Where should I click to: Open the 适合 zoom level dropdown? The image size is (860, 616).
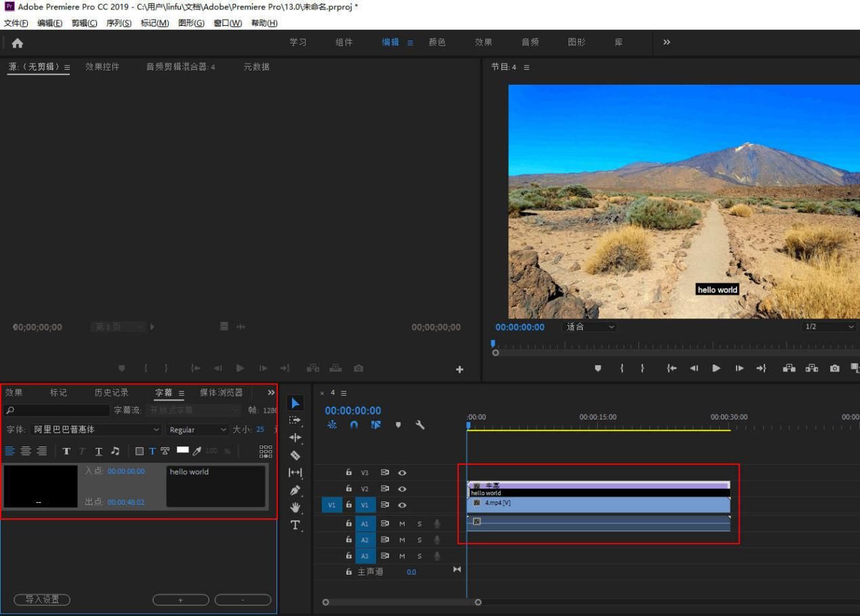click(x=590, y=327)
